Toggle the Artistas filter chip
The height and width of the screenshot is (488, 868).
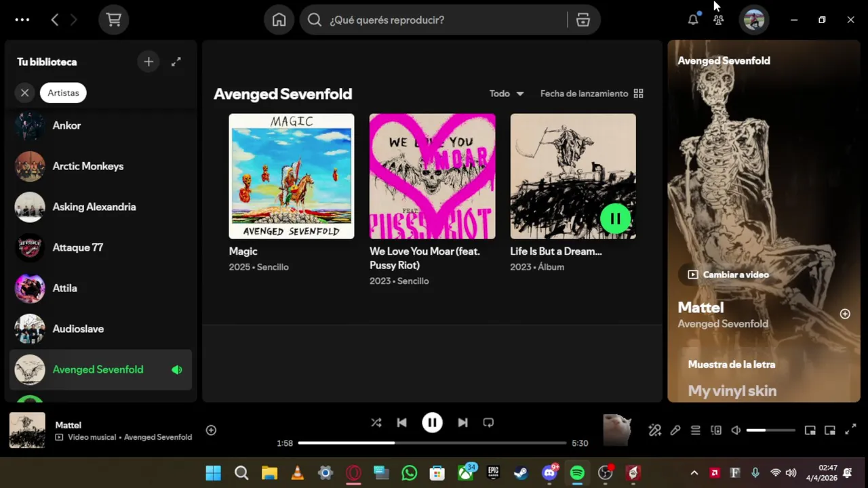tap(63, 93)
